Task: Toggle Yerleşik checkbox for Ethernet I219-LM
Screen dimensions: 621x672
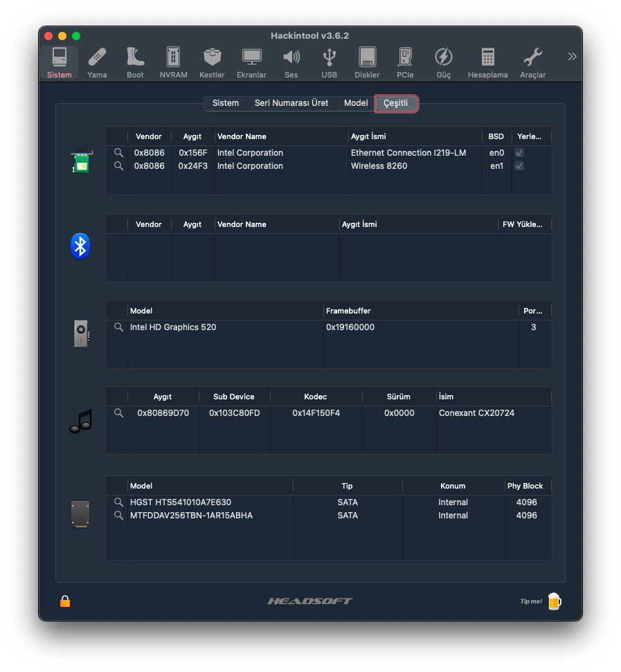Action: [519, 153]
